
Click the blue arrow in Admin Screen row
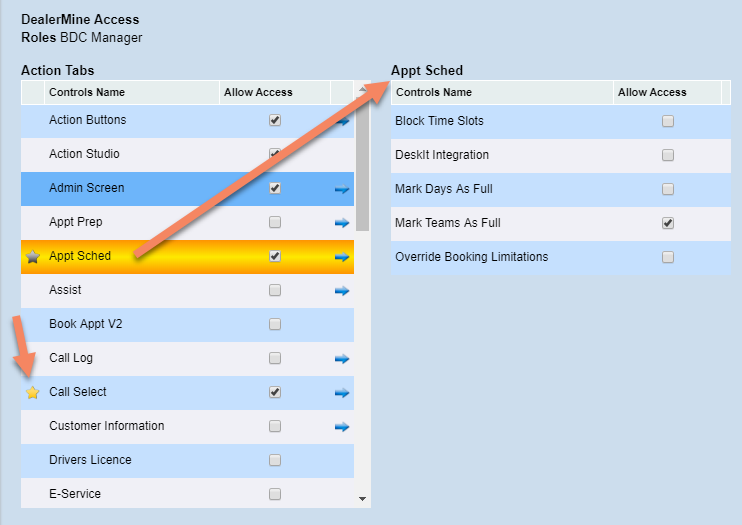point(342,188)
